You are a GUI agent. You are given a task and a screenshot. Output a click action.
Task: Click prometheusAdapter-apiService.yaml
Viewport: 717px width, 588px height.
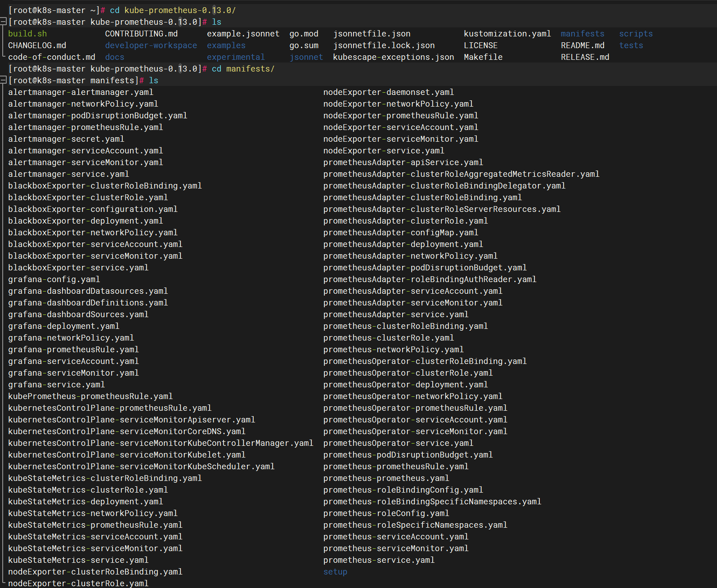403,162
